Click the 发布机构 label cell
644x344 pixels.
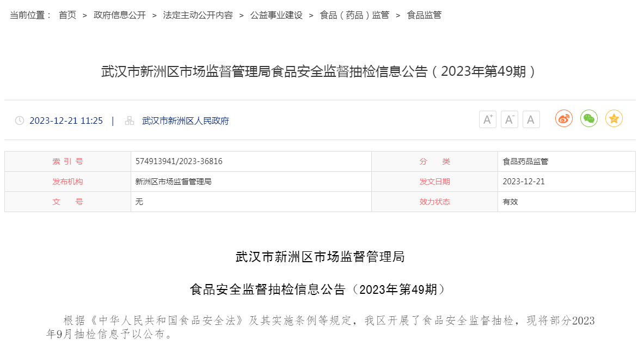pos(68,182)
